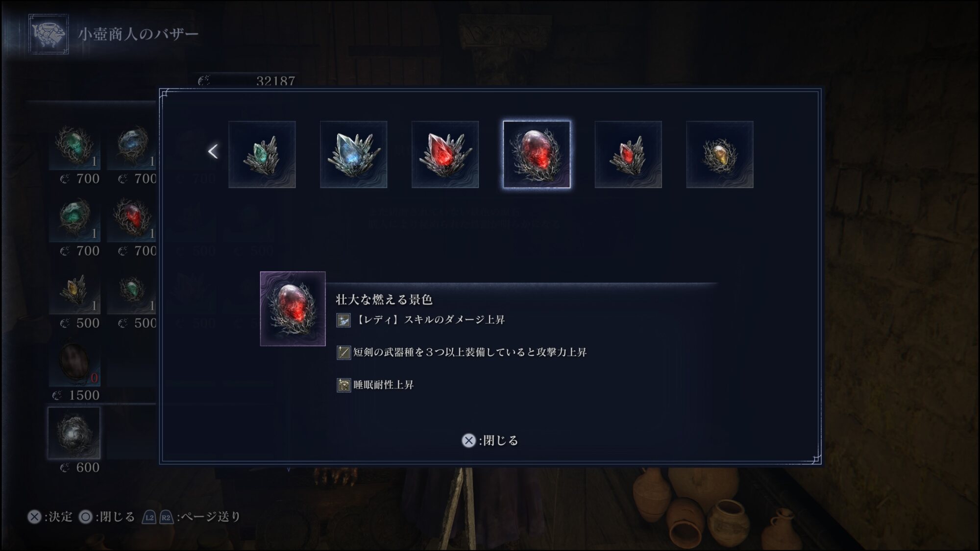
Task: Click the highlighted red orb relic
Action: (537, 154)
